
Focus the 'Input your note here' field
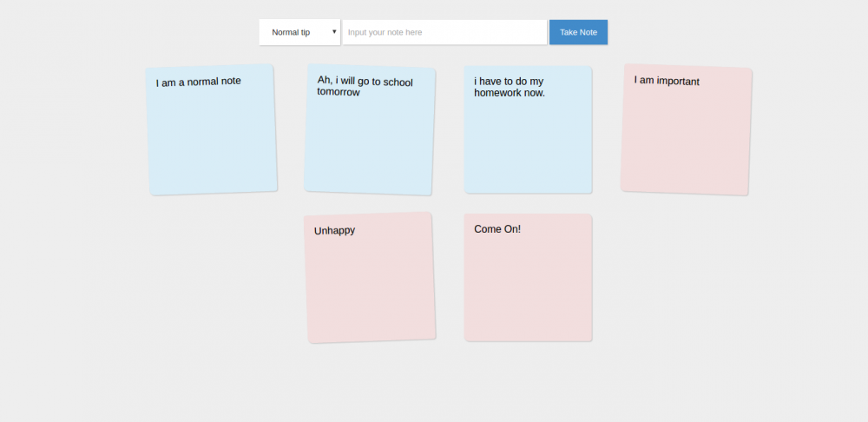coord(444,32)
